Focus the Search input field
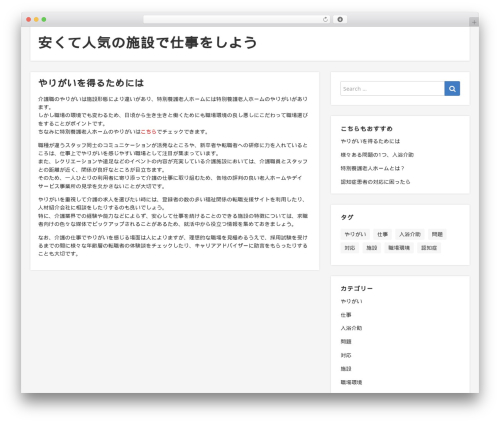The image size is (500, 423). pyautogui.click(x=392, y=89)
